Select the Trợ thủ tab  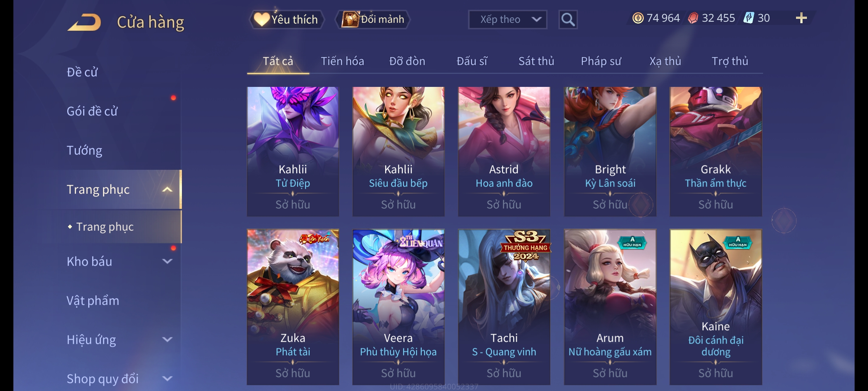point(730,61)
